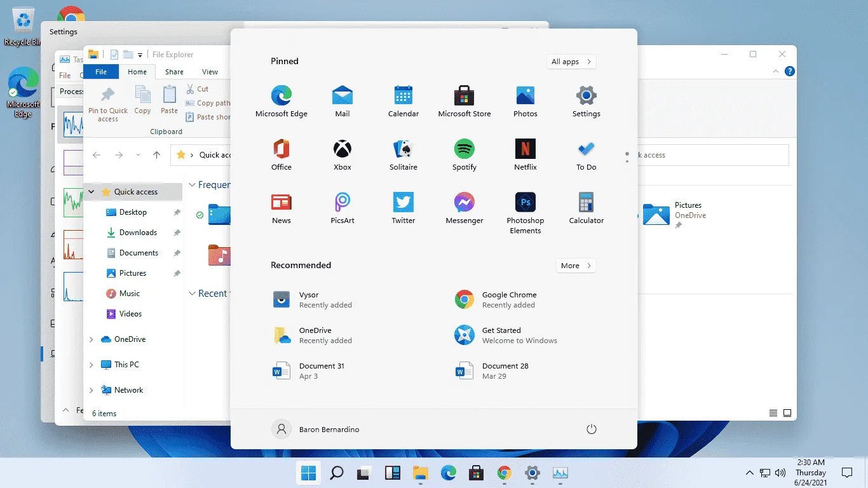Click the clock and date on taskbar
Viewport: 868px width, 488px height.
coord(810,473)
